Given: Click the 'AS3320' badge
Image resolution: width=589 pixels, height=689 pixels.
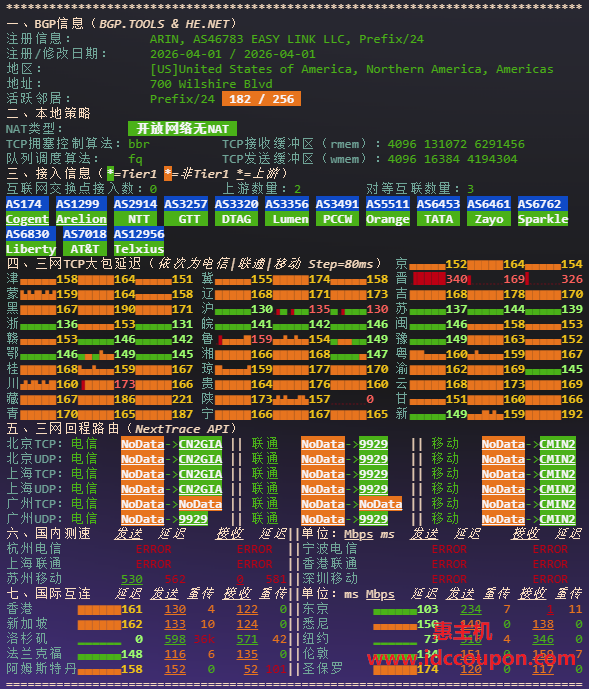Looking at the screenshot, I should point(236,204).
